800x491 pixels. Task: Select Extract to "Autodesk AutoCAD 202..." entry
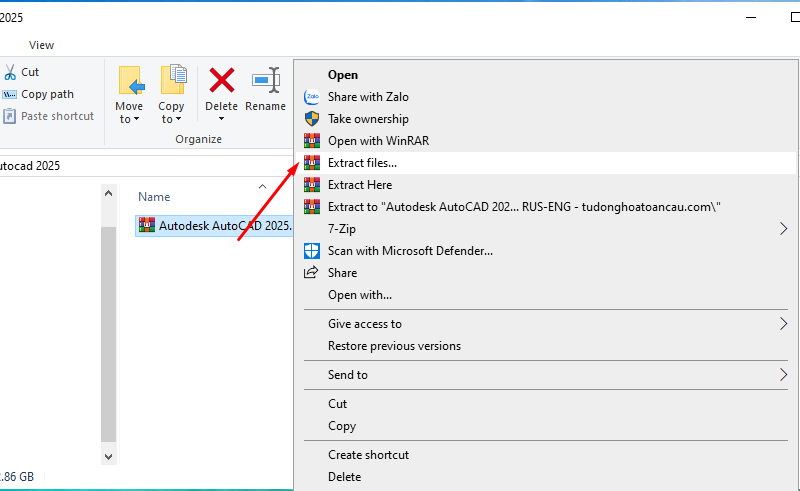(x=545, y=206)
